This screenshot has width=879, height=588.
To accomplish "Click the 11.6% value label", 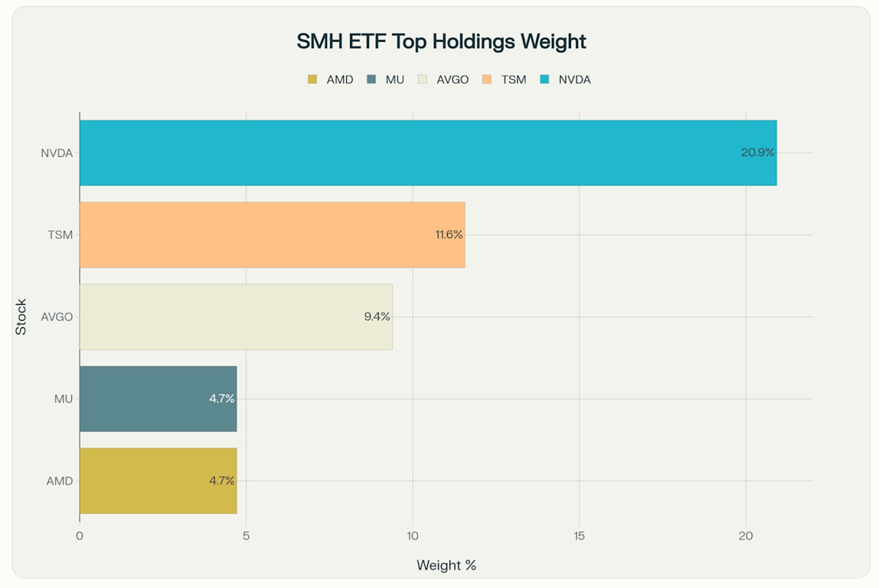I will pyautogui.click(x=449, y=234).
